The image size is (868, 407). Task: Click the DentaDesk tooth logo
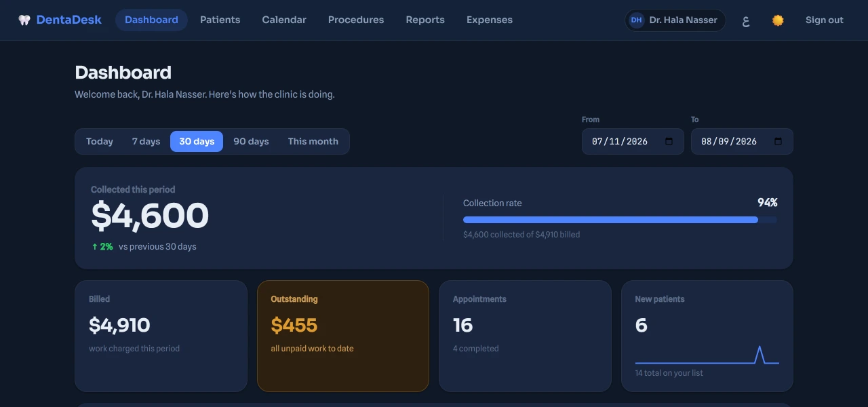24,20
